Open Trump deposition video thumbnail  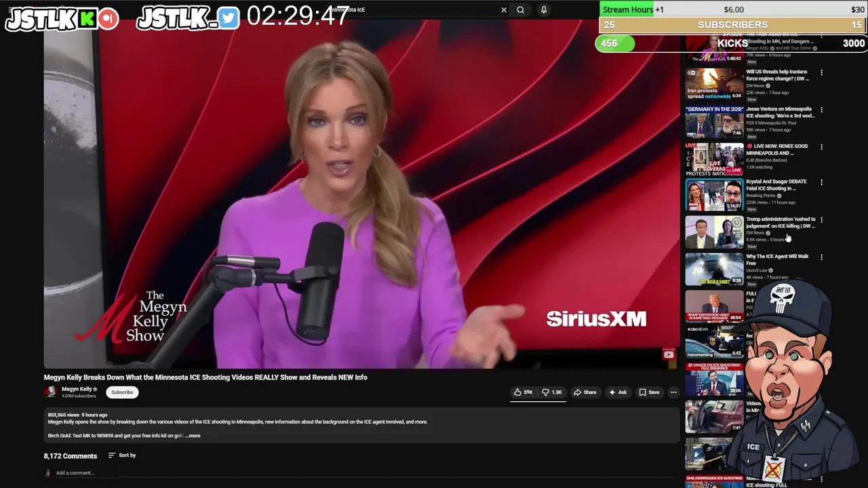click(714, 306)
